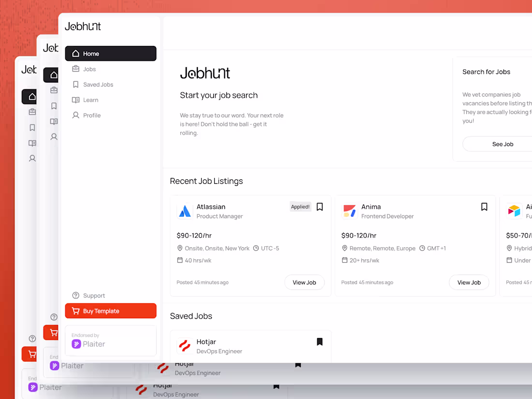Toggle the bookmark on the Atlassian job card
The height and width of the screenshot is (399, 532).
tap(320, 207)
